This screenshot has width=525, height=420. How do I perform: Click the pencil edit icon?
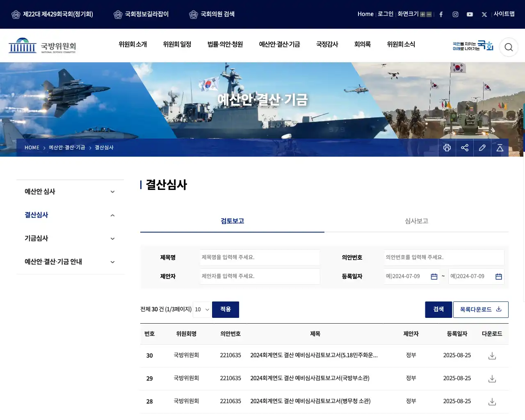click(482, 148)
